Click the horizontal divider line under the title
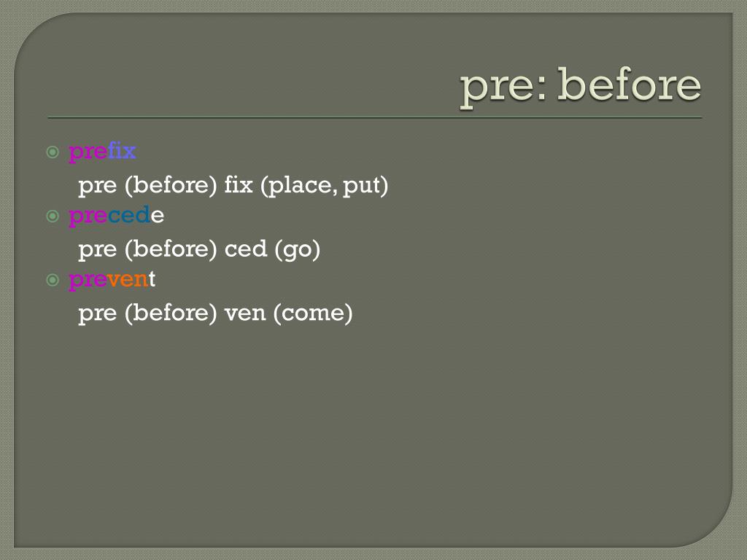This screenshot has width=747, height=560. pyautogui.click(x=374, y=117)
